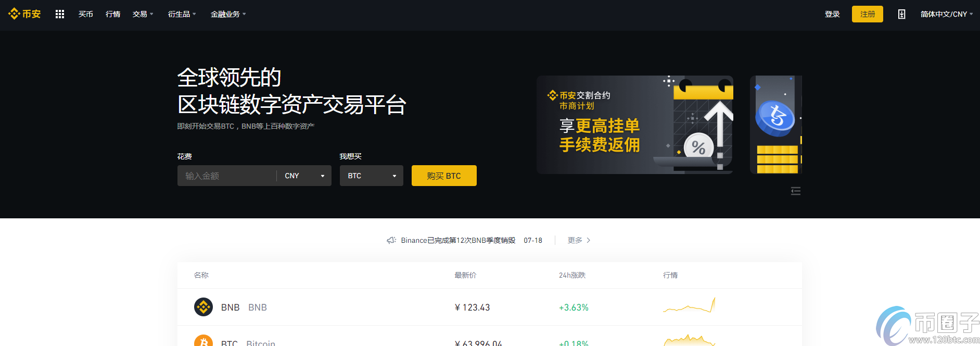Click the app download icon in header
Viewport: 980px width, 346px height.
[901, 14]
